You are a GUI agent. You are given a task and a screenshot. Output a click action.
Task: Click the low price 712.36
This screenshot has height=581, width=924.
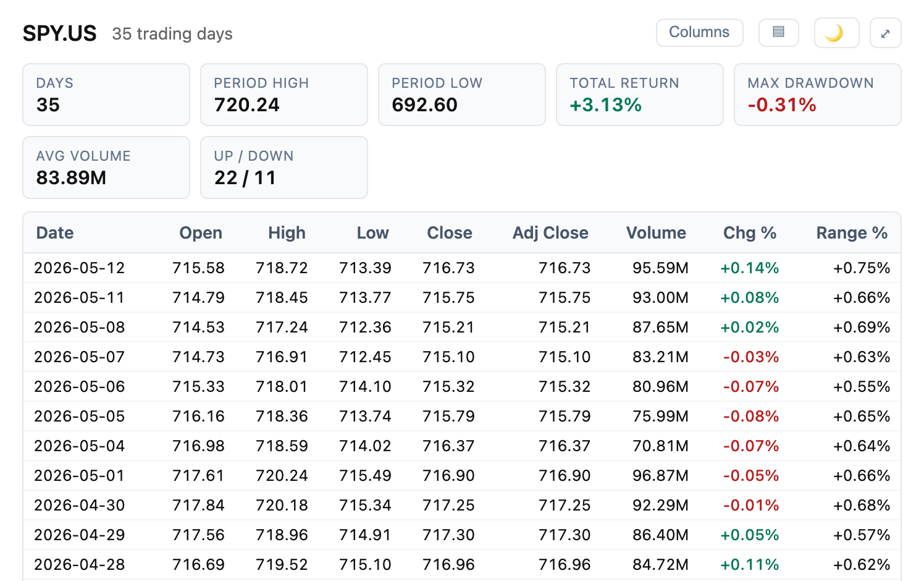click(x=365, y=327)
